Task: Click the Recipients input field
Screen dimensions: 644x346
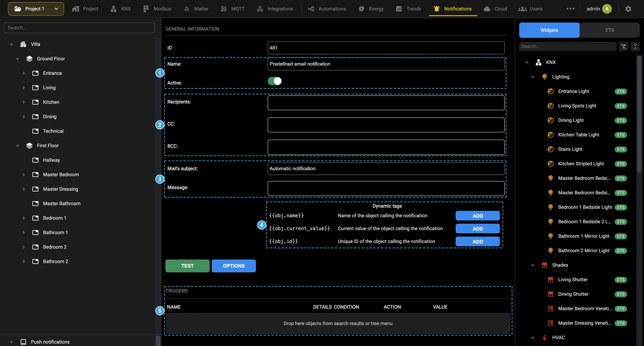Action: click(x=386, y=103)
